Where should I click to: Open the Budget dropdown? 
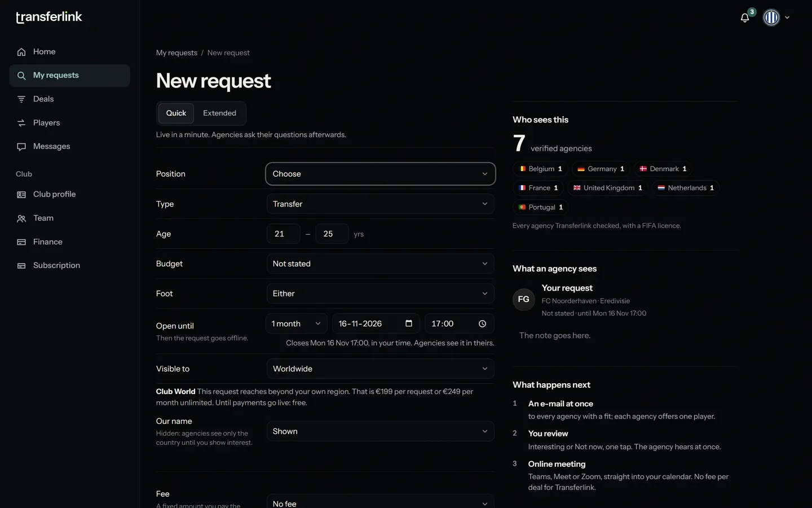(x=381, y=264)
